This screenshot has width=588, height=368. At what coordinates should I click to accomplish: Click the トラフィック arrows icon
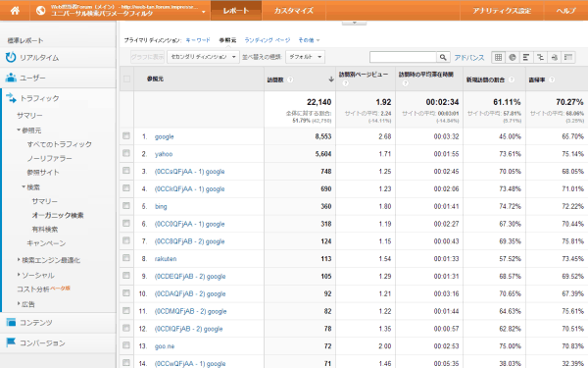[11, 98]
